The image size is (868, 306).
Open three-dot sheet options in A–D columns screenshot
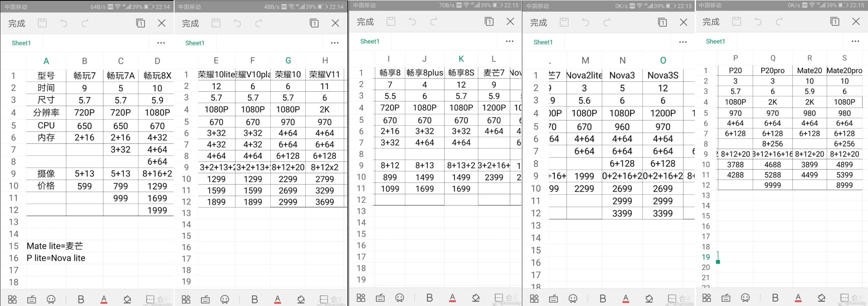coord(161,43)
